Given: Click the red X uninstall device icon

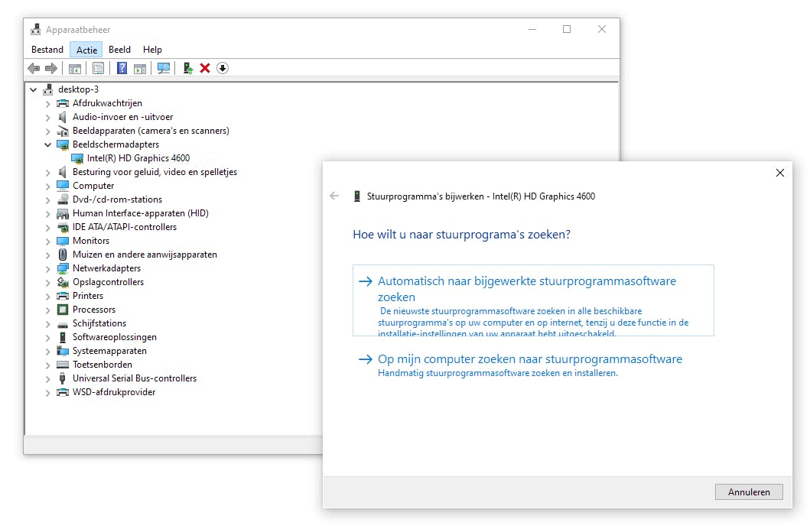Looking at the screenshot, I should click(x=205, y=68).
